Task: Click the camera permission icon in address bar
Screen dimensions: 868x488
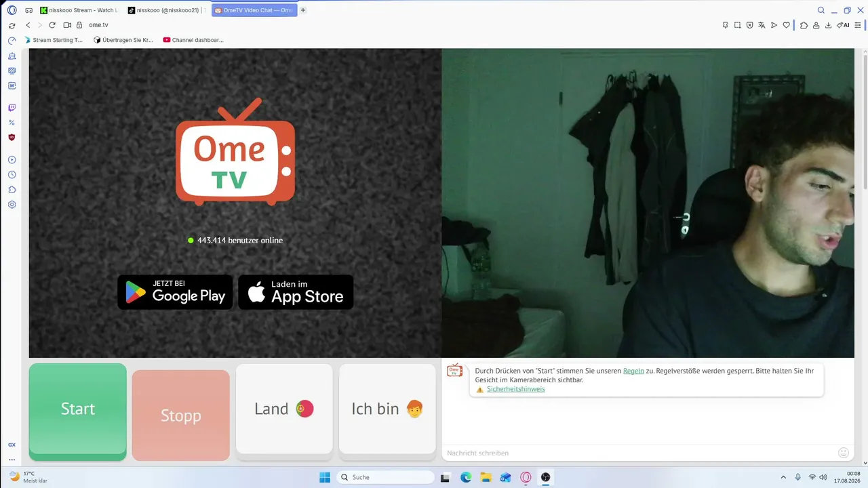Action: [x=67, y=25]
